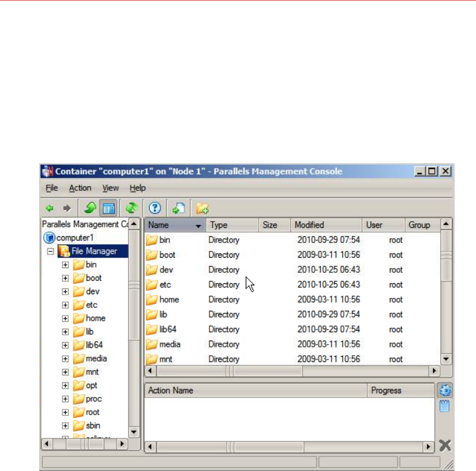Select the lib64 folder in tree
This screenshot has width=476, height=471.
[x=94, y=345]
